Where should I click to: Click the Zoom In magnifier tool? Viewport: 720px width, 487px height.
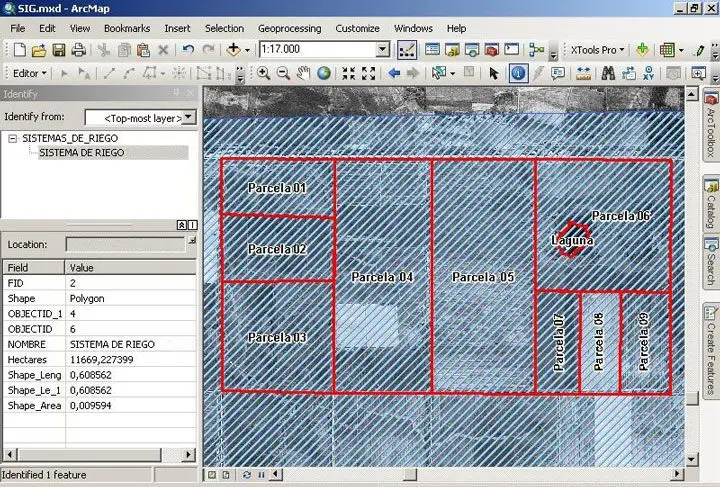click(264, 73)
